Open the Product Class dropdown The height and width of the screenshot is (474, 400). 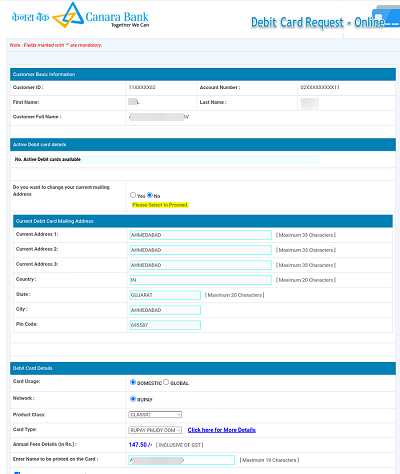click(x=155, y=415)
